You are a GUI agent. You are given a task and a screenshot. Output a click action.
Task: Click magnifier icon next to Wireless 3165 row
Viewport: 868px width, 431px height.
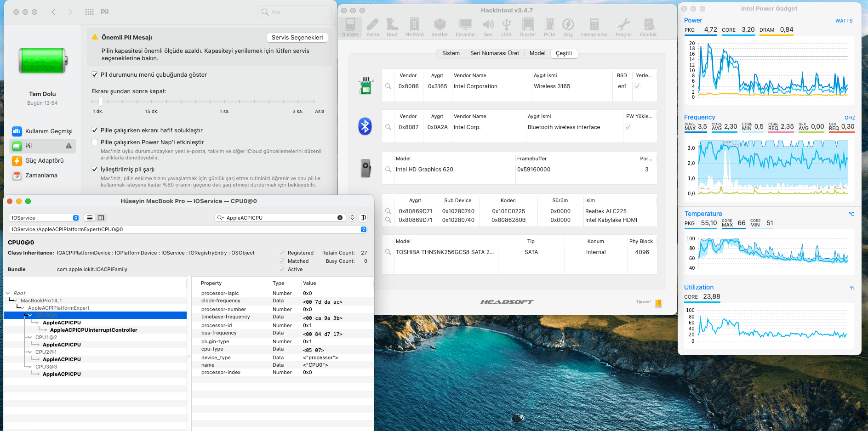388,86
